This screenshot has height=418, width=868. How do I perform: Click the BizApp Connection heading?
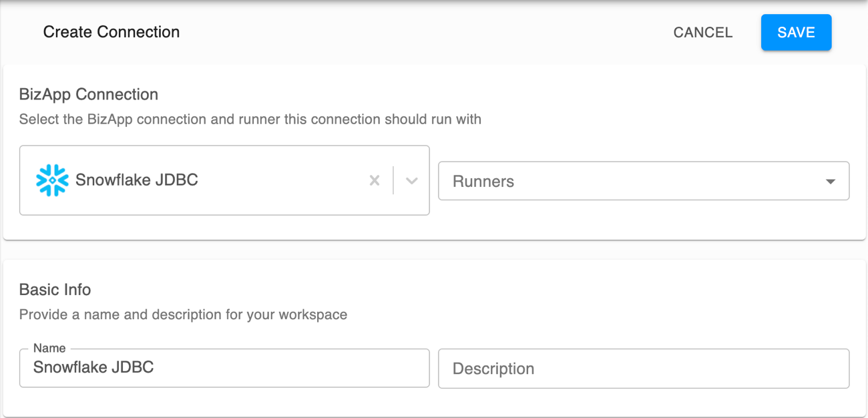[x=89, y=94]
